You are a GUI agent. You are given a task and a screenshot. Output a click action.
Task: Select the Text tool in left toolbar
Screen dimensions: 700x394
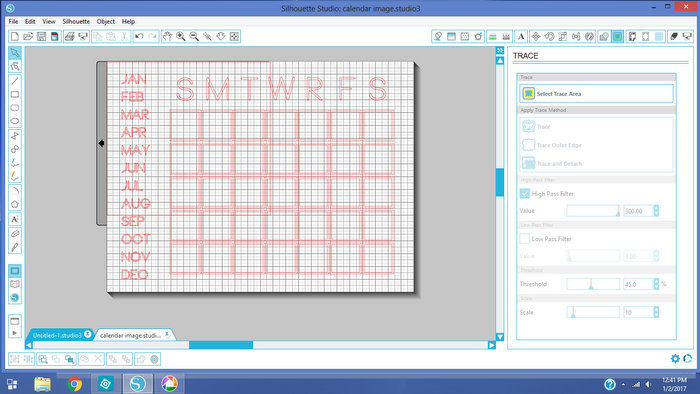coord(15,219)
